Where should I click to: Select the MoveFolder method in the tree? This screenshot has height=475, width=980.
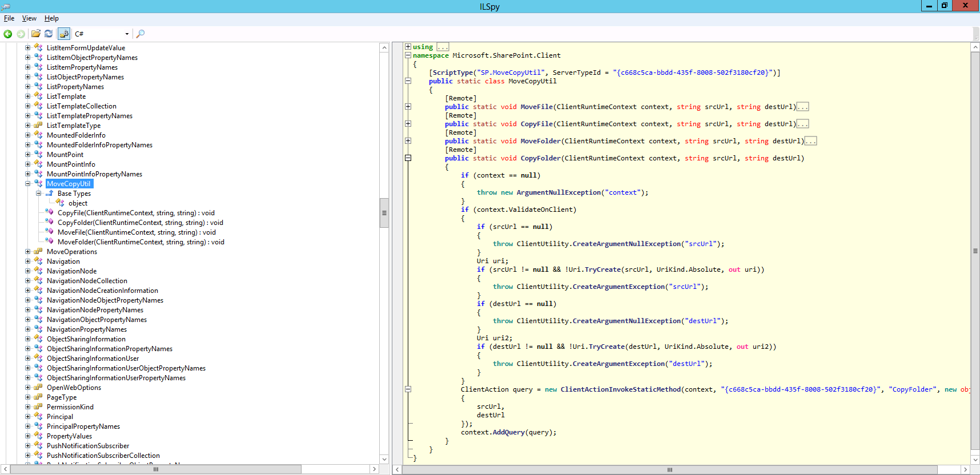140,242
